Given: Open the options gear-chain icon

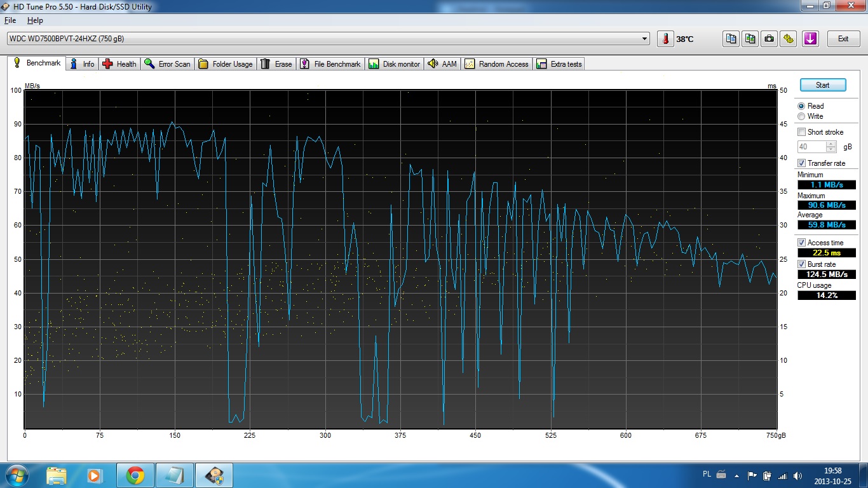Looking at the screenshot, I should (789, 39).
